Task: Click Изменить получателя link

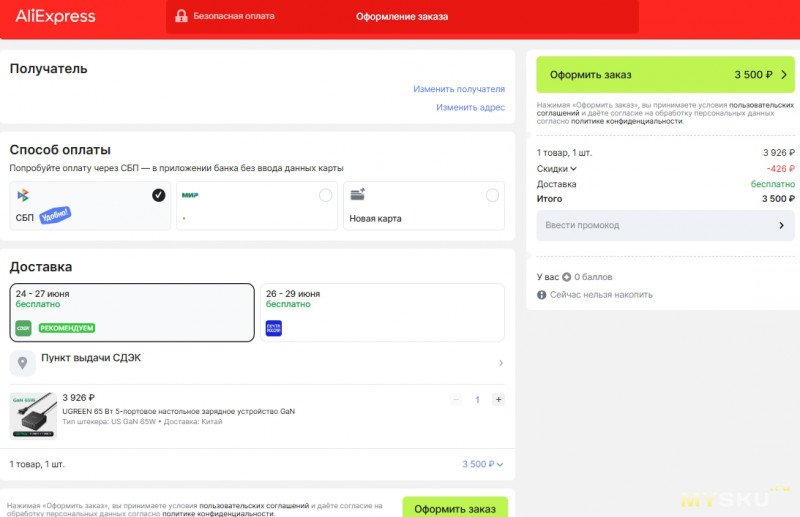Action: coord(459,89)
